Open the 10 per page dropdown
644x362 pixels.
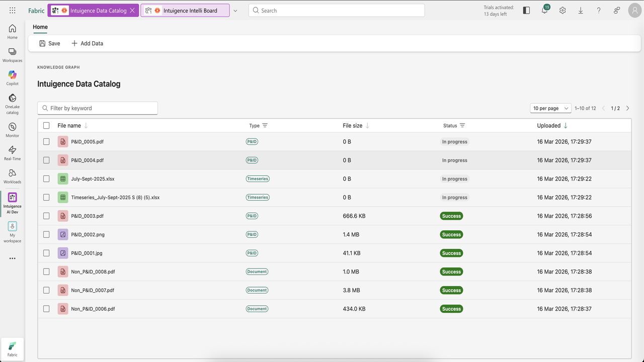551,108
